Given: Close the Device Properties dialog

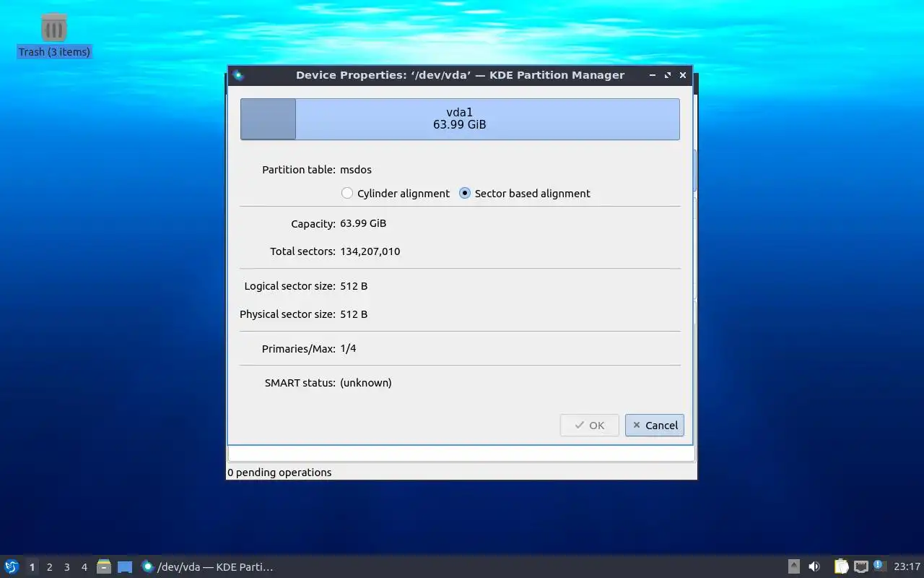Looking at the screenshot, I should pos(683,75).
